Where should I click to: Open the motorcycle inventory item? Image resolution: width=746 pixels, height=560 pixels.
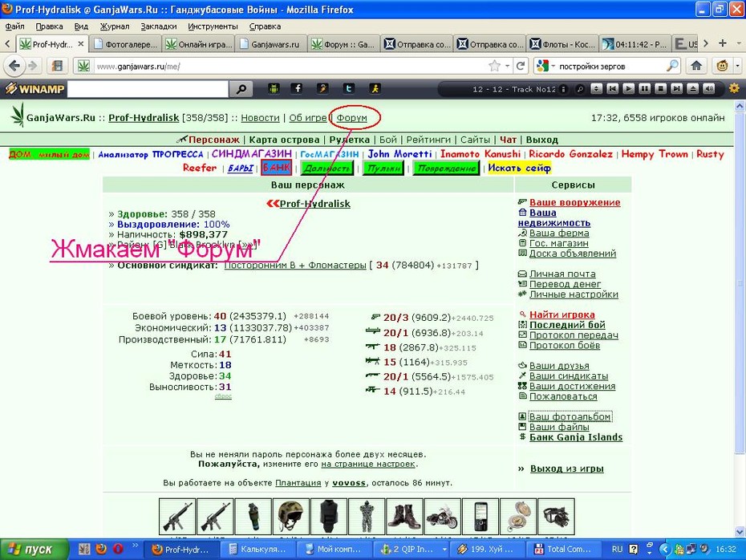pyautogui.click(x=443, y=516)
